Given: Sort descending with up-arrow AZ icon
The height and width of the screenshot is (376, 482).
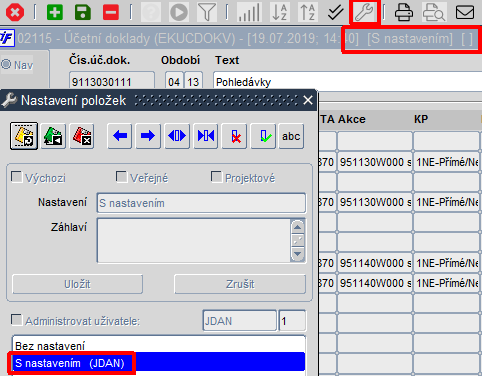Looking at the screenshot, I should [x=307, y=12].
